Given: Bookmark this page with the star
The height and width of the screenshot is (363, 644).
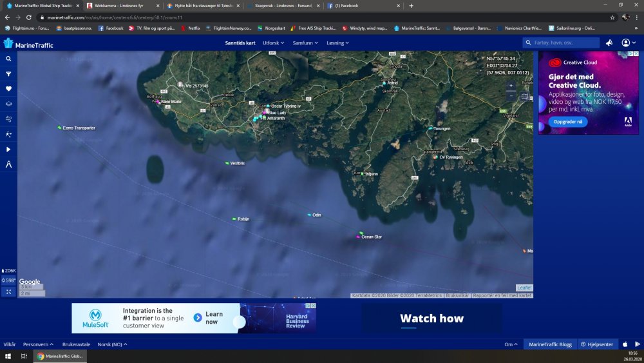Looking at the screenshot, I should (x=612, y=17).
